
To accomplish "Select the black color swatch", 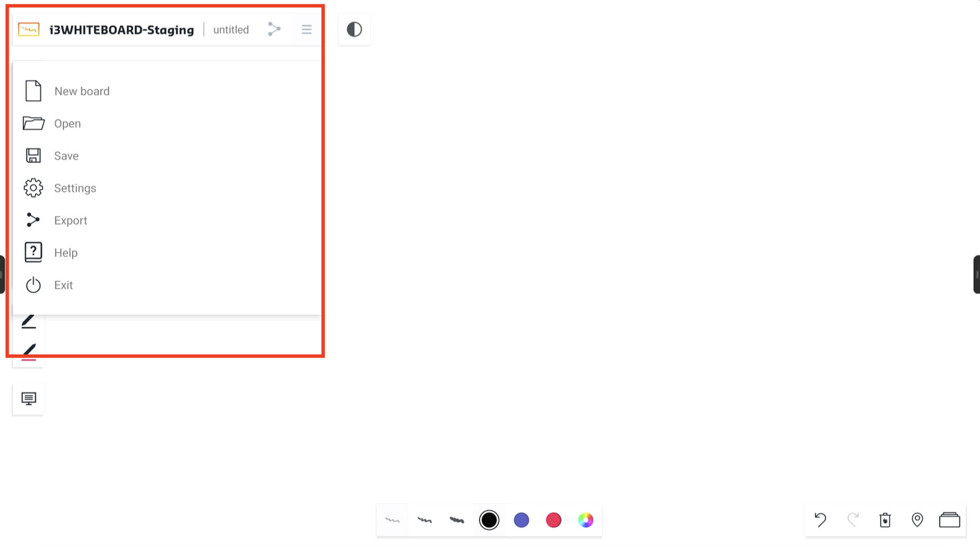I will click(489, 519).
